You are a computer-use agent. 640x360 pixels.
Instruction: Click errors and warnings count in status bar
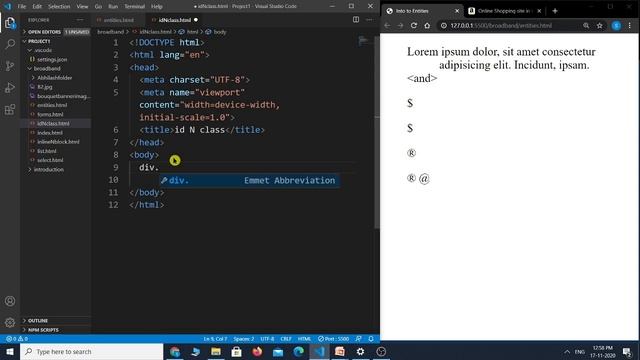pos(17,339)
